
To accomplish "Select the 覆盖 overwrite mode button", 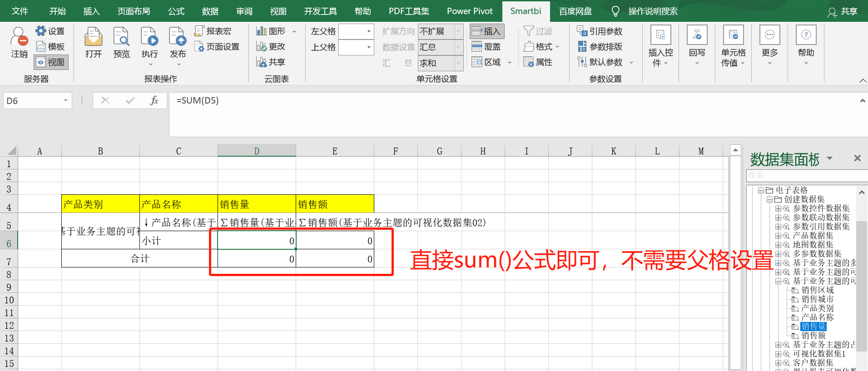I will 486,46.
